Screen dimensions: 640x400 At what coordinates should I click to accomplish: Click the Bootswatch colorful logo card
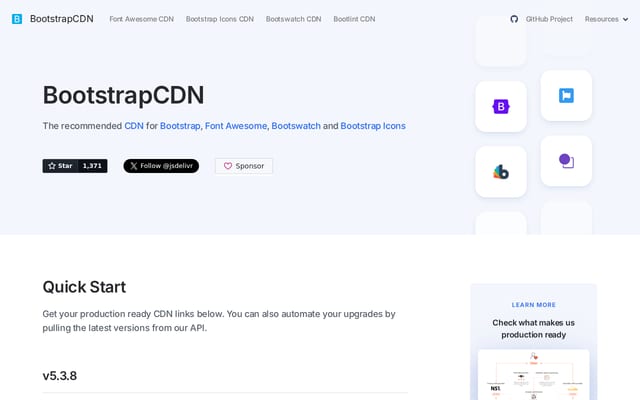coord(501,172)
